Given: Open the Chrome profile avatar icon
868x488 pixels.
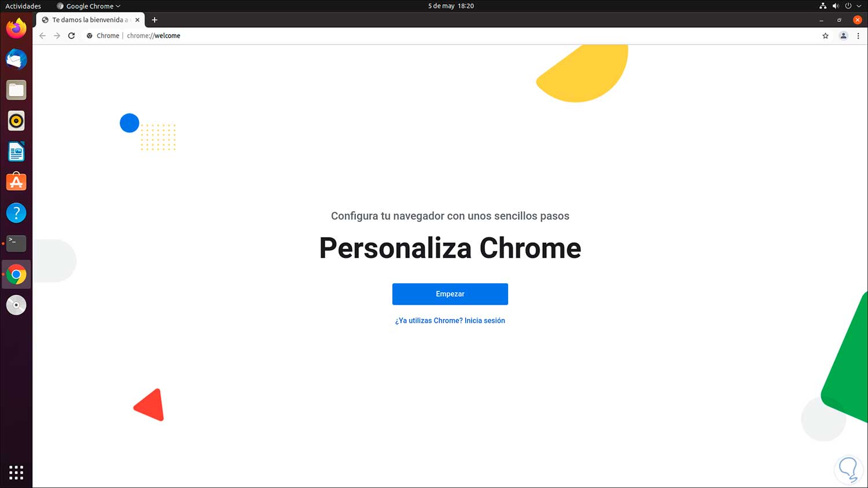Looking at the screenshot, I should (843, 36).
